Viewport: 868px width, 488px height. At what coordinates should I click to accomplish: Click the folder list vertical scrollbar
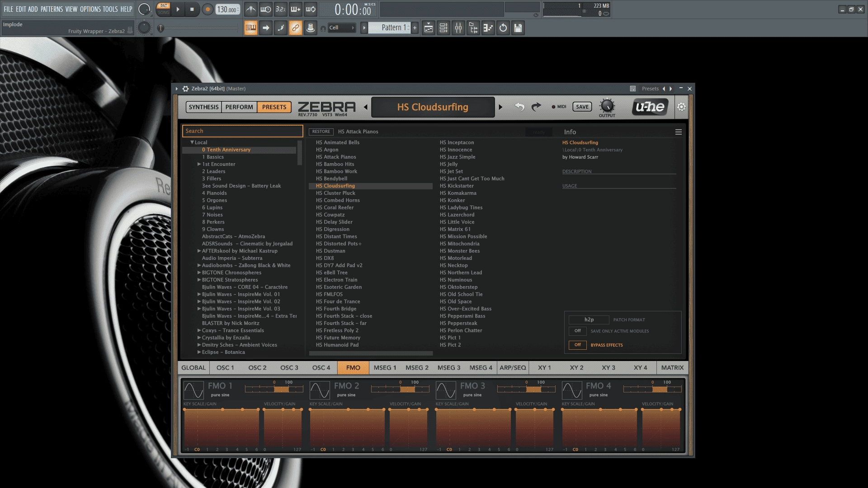click(x=299, y=153)
